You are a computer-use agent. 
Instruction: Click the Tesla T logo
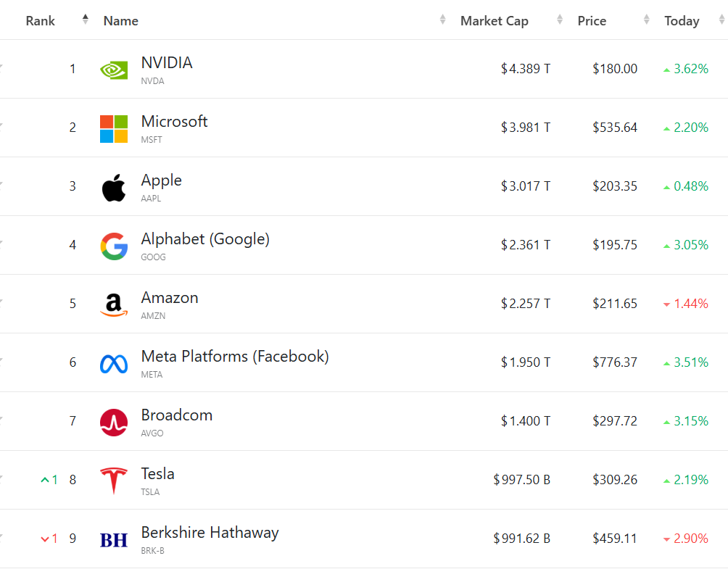coord(114,481)
